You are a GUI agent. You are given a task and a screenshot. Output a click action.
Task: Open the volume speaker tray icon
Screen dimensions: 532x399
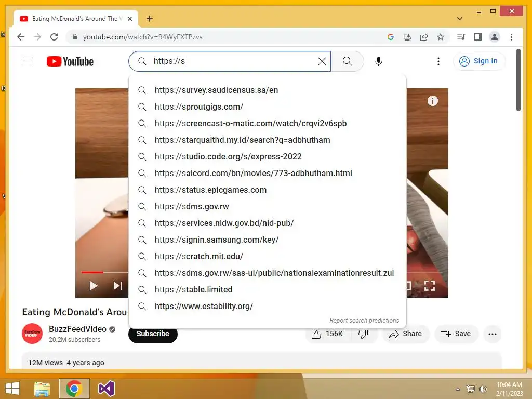[x=483, y=389]
